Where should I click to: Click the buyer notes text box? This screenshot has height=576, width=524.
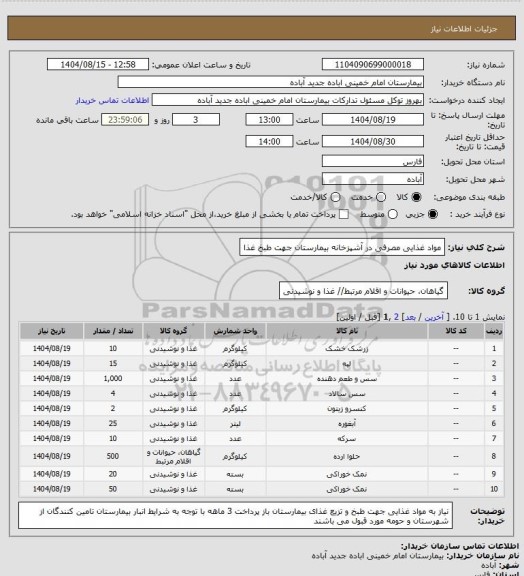pos(235,516)
